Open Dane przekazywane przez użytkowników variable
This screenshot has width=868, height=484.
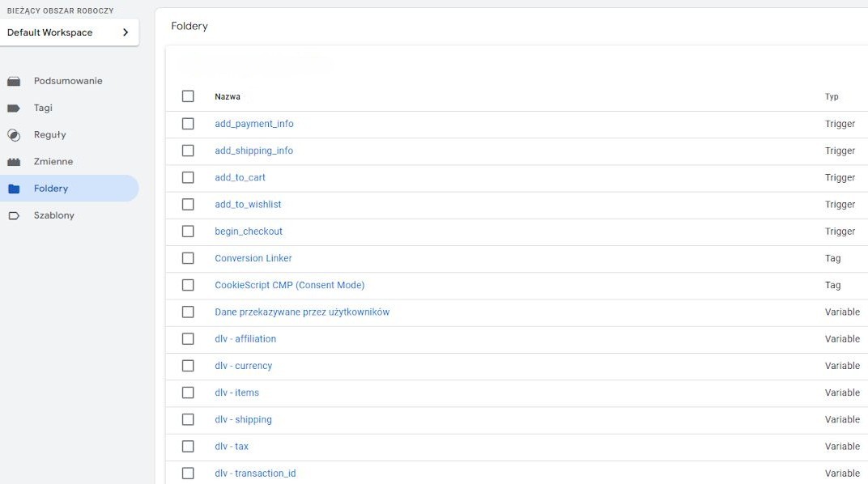pyautogui.click(x=302, y=312)
